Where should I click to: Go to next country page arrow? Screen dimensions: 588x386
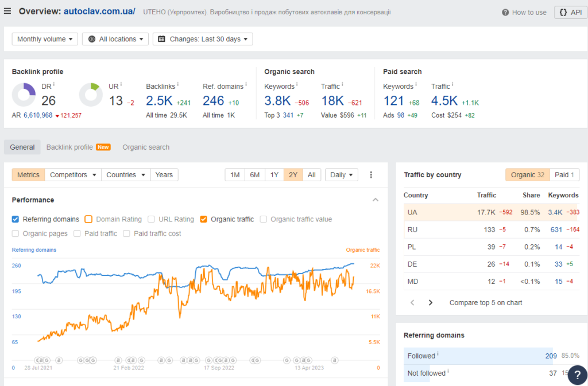coord(431,302)
